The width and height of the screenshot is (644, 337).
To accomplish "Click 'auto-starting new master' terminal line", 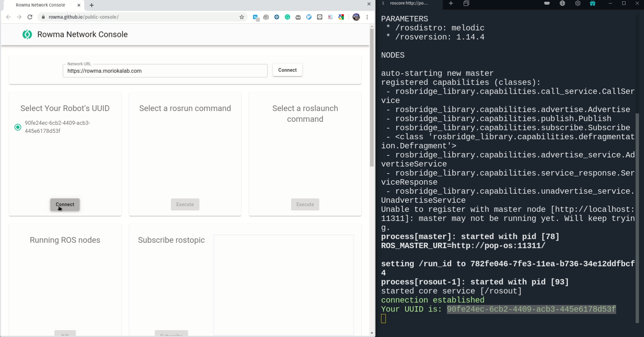I will (x=437, y=73).
